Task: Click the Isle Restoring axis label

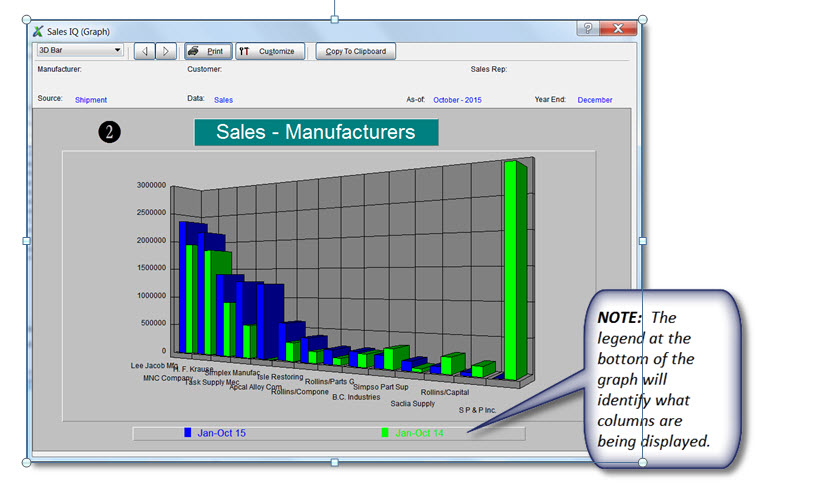Action: (280, 376)
